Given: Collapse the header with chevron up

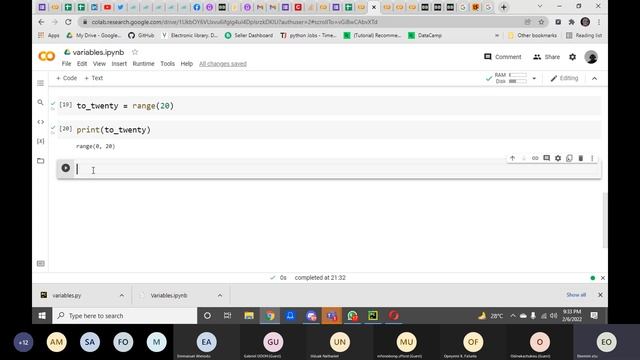Looking at the screenshot, I should [594, 78].
